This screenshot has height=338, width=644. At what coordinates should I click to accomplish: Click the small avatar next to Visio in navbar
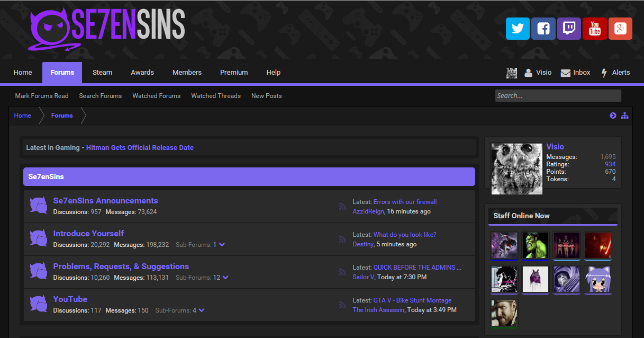coord(512,73)
